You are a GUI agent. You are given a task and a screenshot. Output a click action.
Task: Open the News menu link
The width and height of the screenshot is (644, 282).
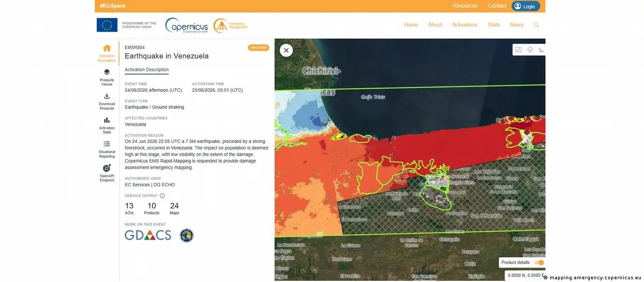click(x=516, y=25)
